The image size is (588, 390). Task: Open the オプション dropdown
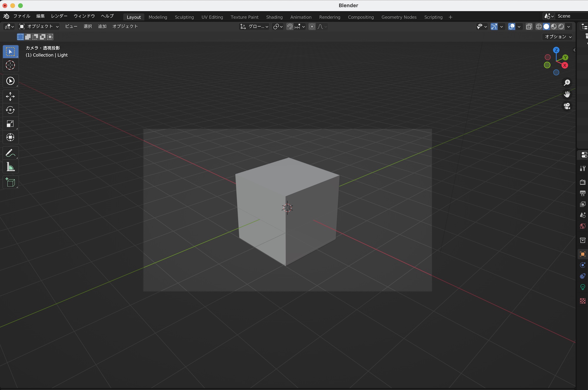[x=558, y=37]
